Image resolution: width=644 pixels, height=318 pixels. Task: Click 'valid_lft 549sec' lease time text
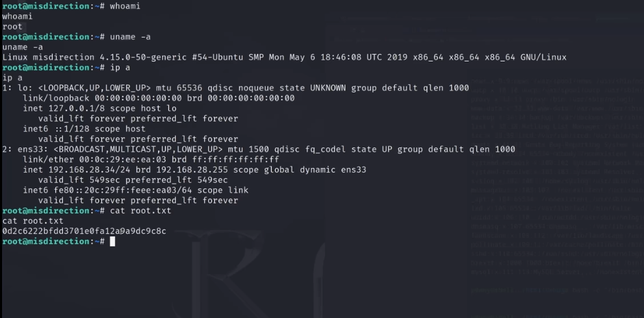(x=79, y=180)
